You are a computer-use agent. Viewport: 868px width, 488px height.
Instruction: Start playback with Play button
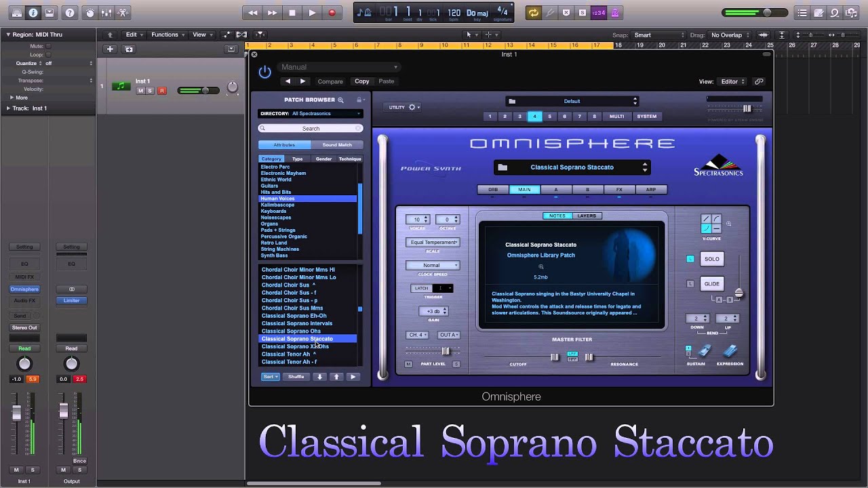312,12
